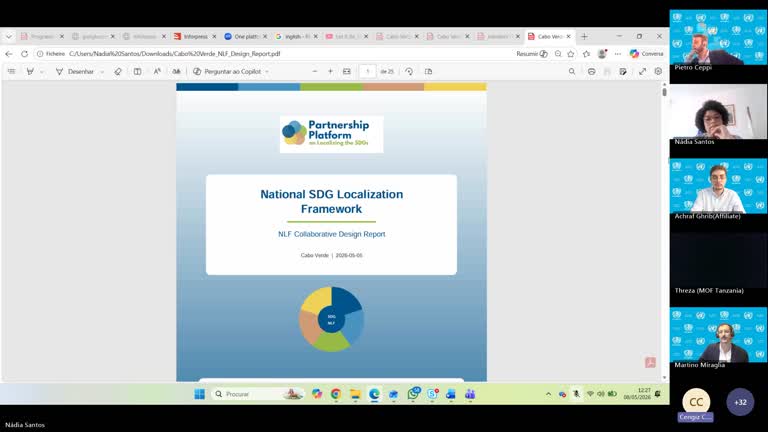
Task: Open File Explorer from taskbar
Action: click(x=355, y=394)
